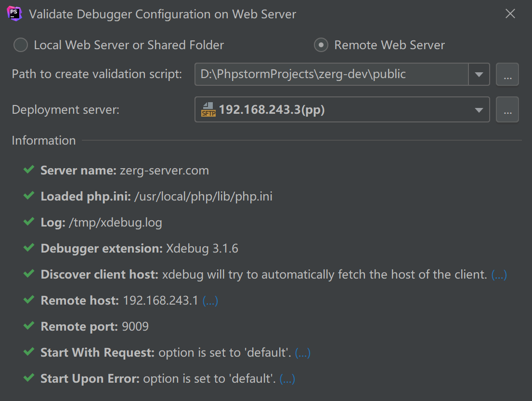Open the Deployment server dropdown list
The height and width of the screenshot is (401, 532).
(x=479, y=110)
